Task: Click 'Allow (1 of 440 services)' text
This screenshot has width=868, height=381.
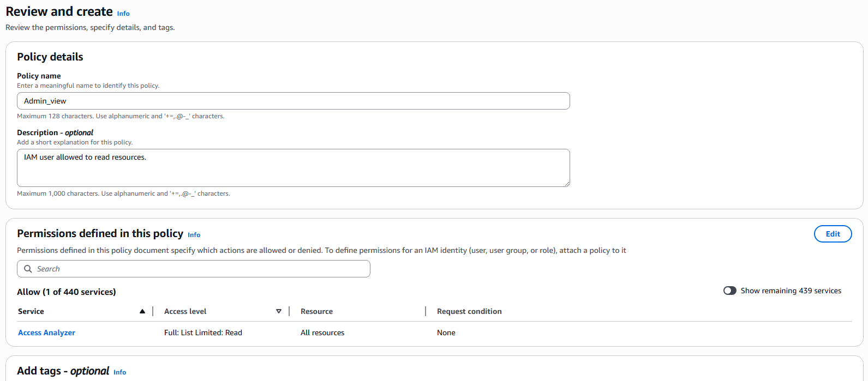Action: (x=67, y=292)
